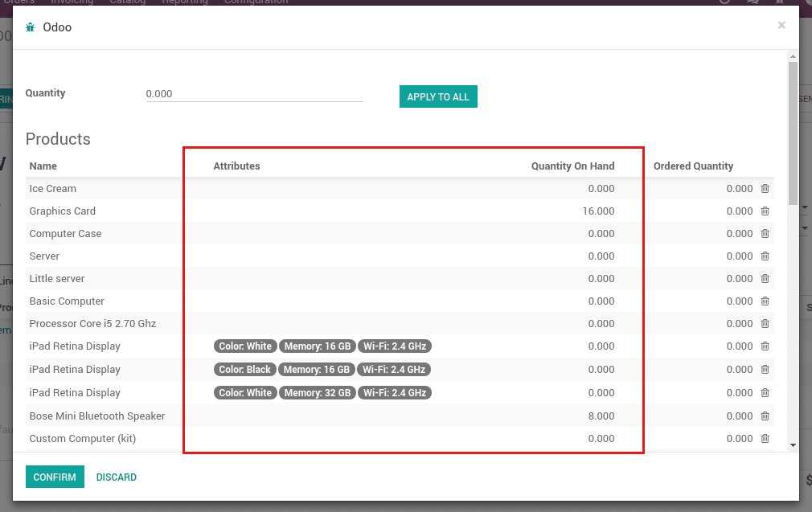Trash the Processor Core i5 2.70 Ghz row
812x512 pixels.
click(765, 324)
